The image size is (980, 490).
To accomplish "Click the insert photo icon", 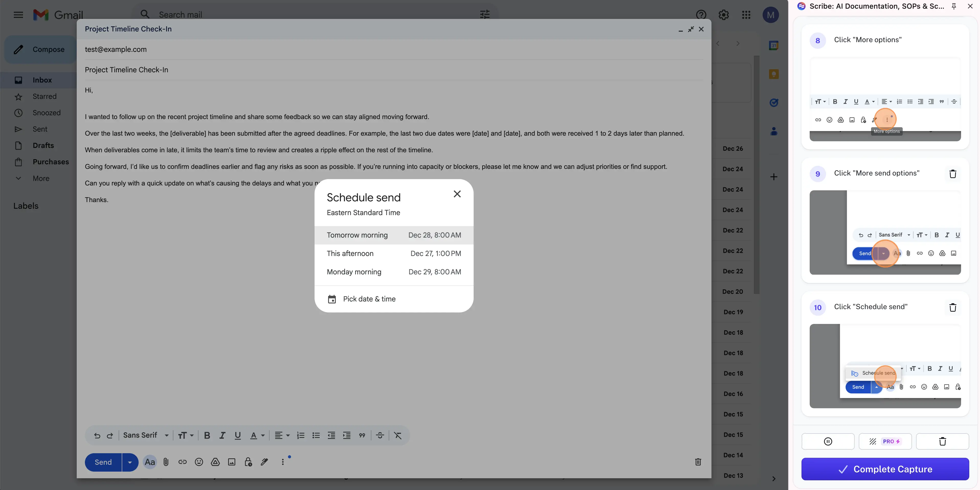I will [232, 462].
